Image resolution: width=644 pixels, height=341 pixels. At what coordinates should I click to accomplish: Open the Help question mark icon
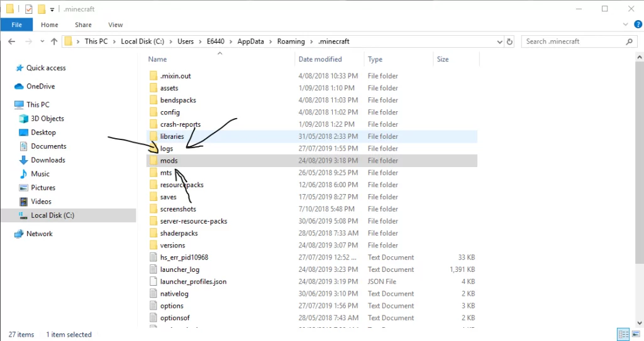[638, 24]
